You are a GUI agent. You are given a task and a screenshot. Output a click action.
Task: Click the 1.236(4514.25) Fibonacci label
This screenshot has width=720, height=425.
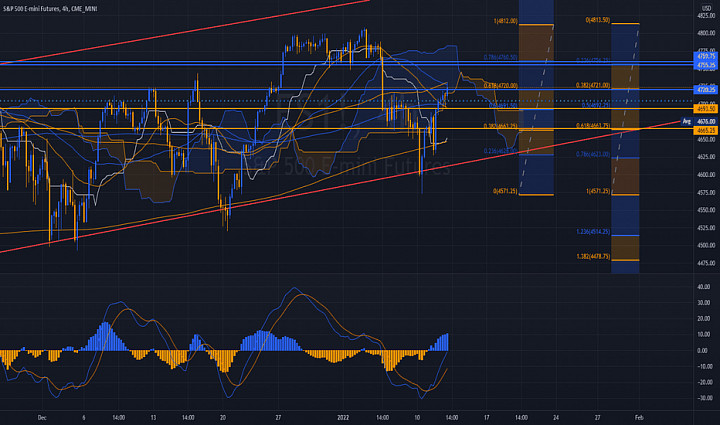coord(593,232)
